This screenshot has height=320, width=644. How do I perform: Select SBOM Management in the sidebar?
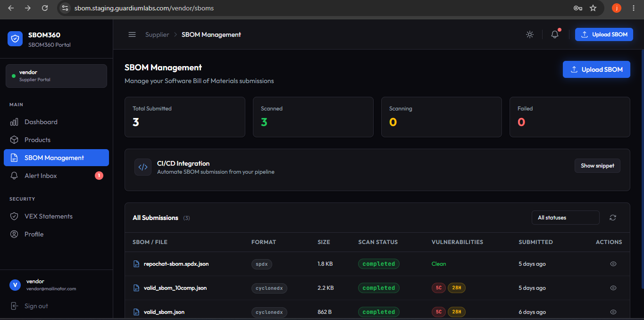pyautogui.click(x=56, y=158)
